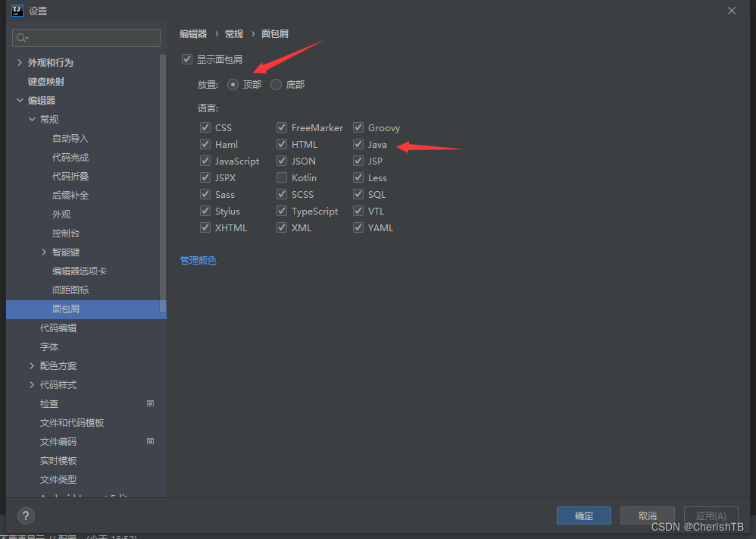Click the search magnifier icon
This screenshot has width=756, height=539.
[22, 38]
